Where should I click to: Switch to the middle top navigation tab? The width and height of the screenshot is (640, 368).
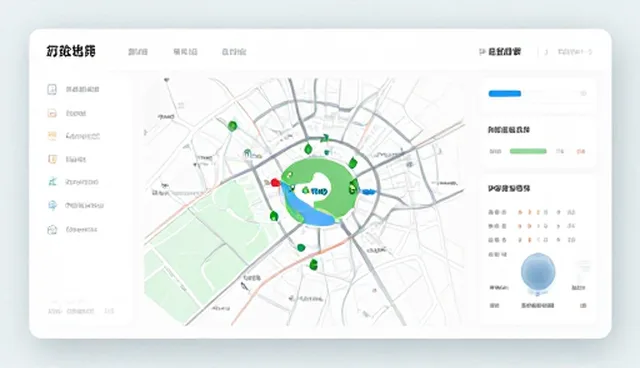click(x=185, y=52)
